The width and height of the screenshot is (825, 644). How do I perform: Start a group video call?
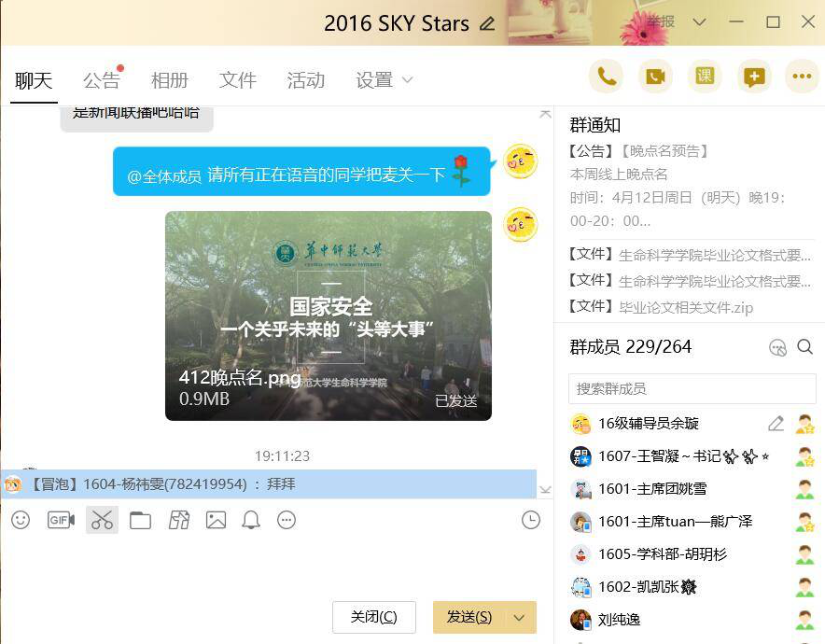pos(656,77)
